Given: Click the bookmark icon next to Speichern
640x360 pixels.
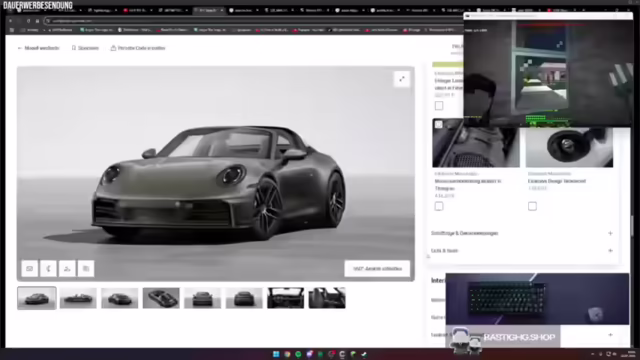Looking at the screenshot, I should (x=74, y=48).
